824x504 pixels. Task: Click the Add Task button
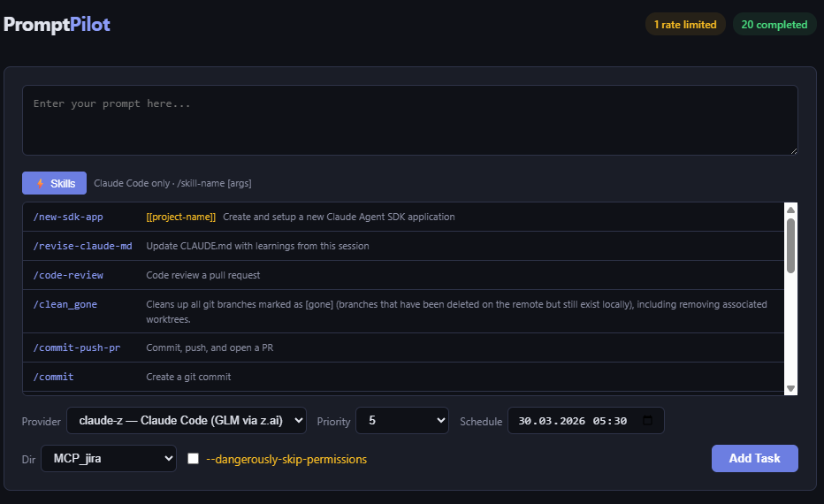click(754, 458)
